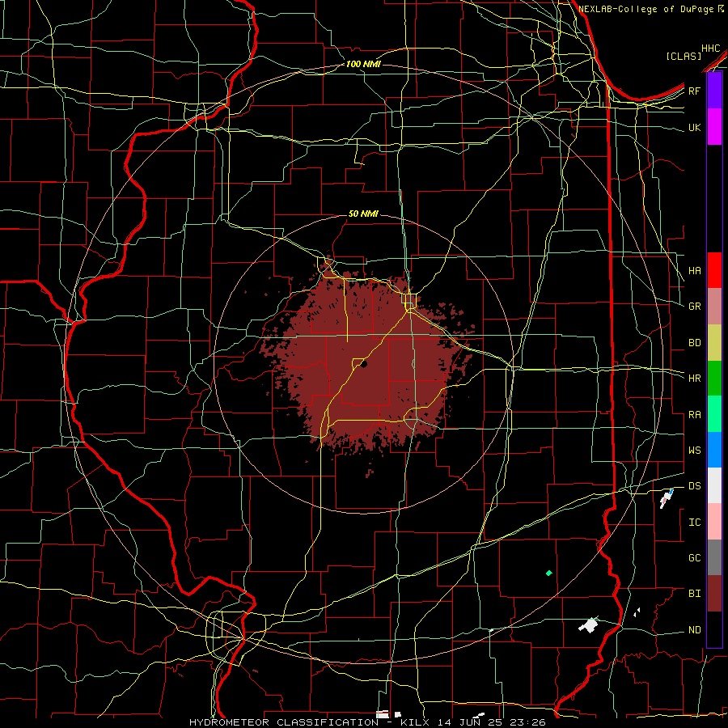728x728 pixels.
Task: Click the 'RA' legend label
Action: [x=695, y=415]
